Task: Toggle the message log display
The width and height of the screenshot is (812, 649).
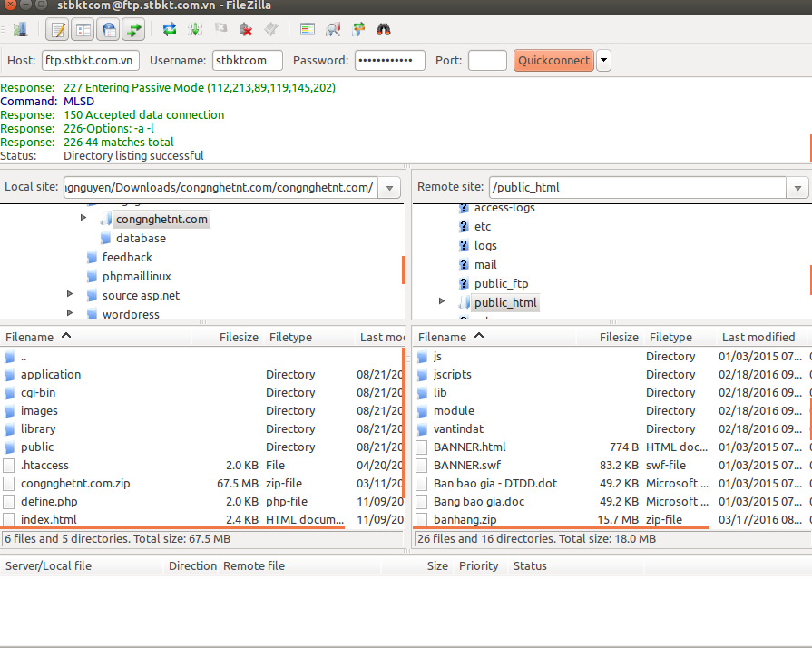Action: [x=57, y=29]
